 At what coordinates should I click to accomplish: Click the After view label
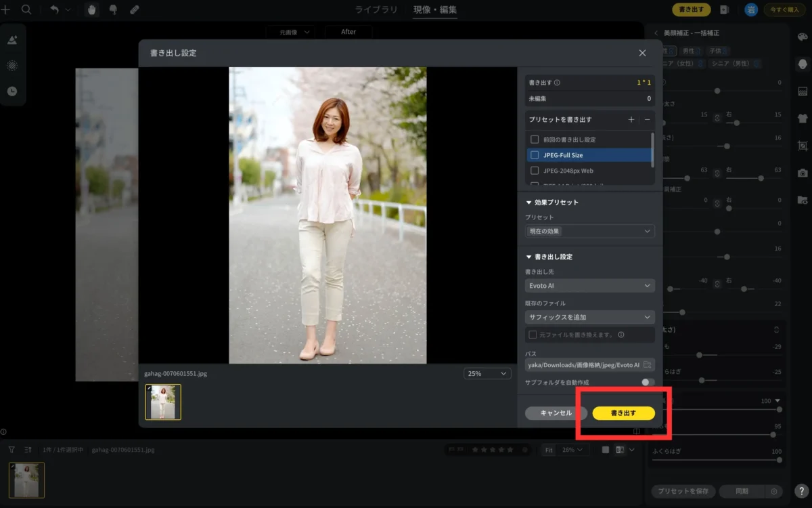348,32
